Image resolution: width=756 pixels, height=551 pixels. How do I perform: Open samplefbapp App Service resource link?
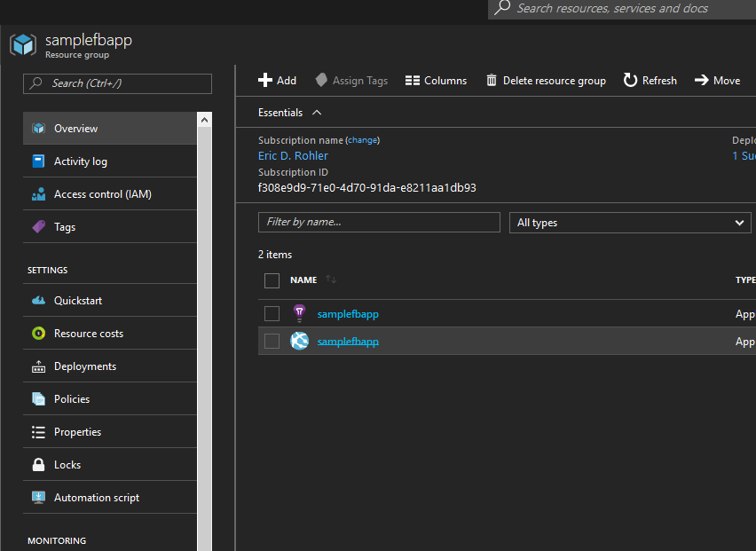[x=348, y=342]
